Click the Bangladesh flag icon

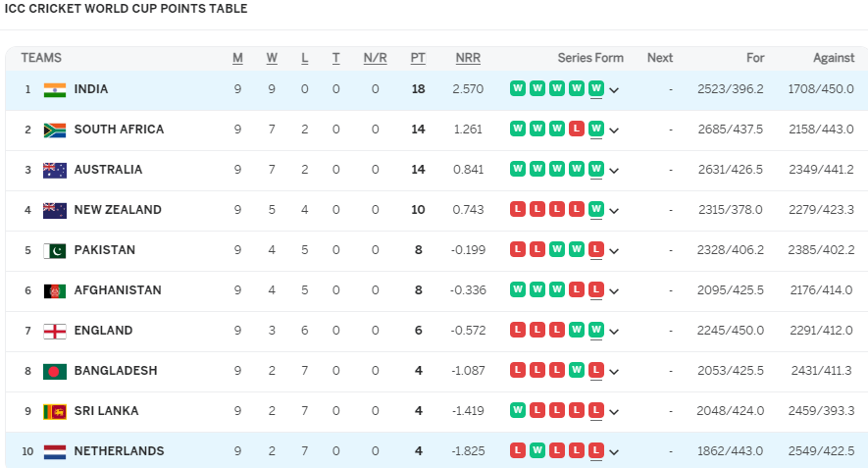(x=55, y=371)
